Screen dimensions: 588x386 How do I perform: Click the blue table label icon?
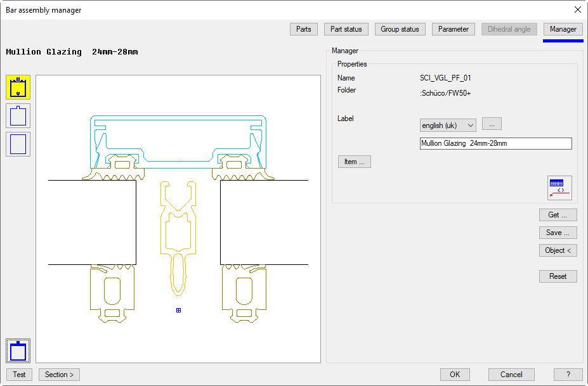[559, 188]
